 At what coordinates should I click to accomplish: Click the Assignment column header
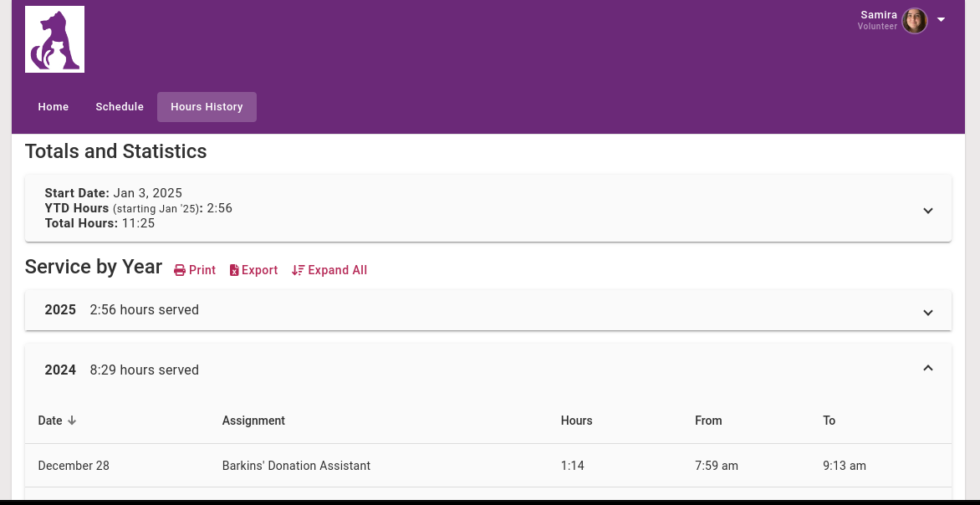(x=253, y=421)
